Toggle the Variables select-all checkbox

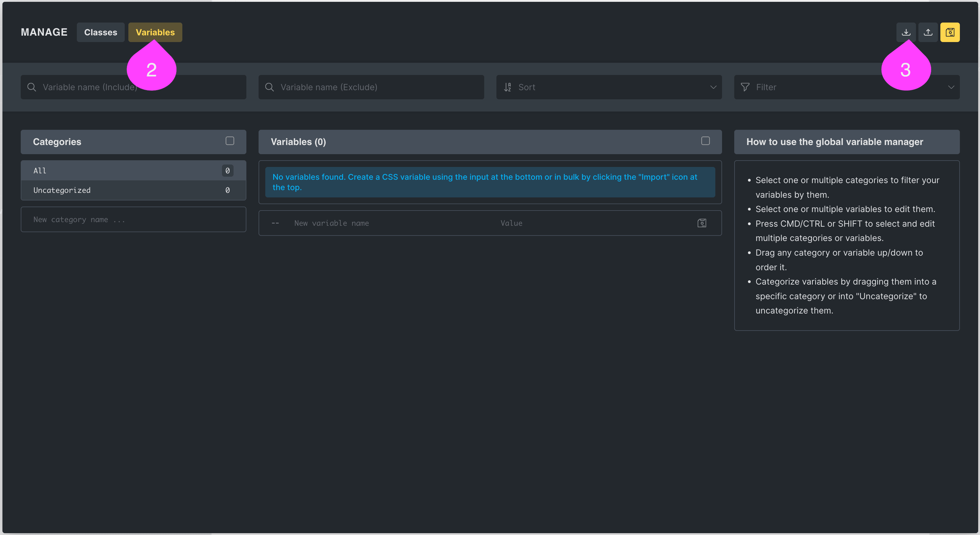[x=705, y=141]
